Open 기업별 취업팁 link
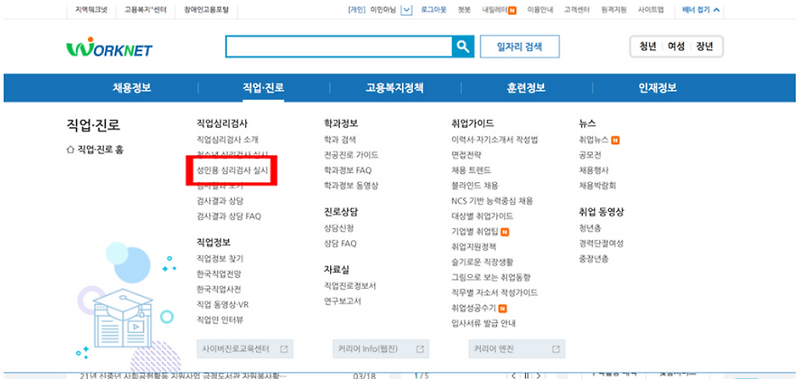Screen dimensions: 800x379 474,232
